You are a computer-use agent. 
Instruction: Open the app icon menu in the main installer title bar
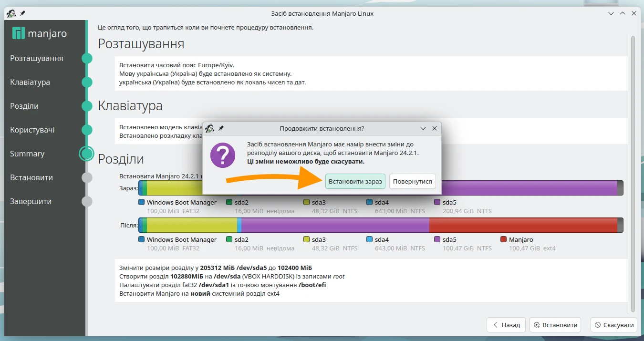(x=11, y=14)
